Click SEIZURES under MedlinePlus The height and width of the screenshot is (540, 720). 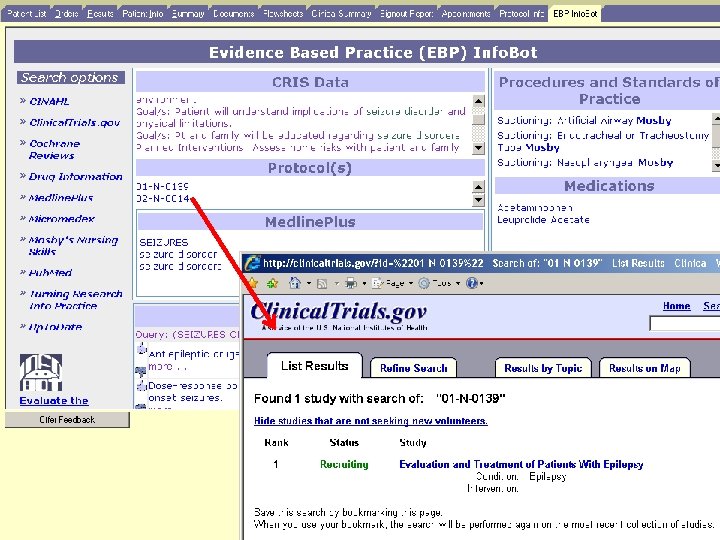(163, 242)
